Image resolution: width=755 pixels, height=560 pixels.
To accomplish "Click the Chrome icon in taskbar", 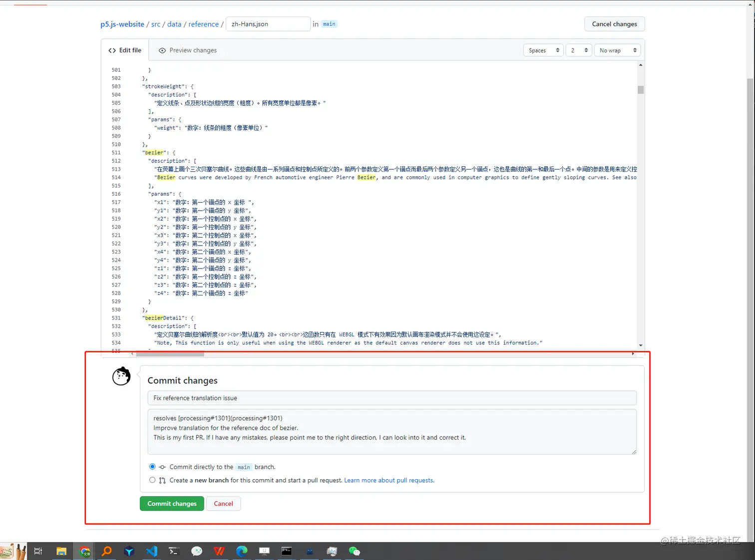I will pyautogui.click(x=85, y=551).
